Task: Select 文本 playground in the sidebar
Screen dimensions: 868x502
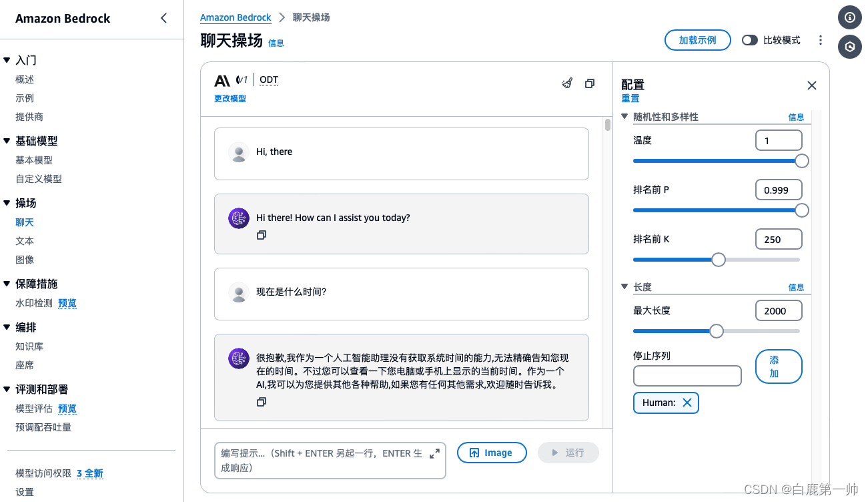Action: 25,241
